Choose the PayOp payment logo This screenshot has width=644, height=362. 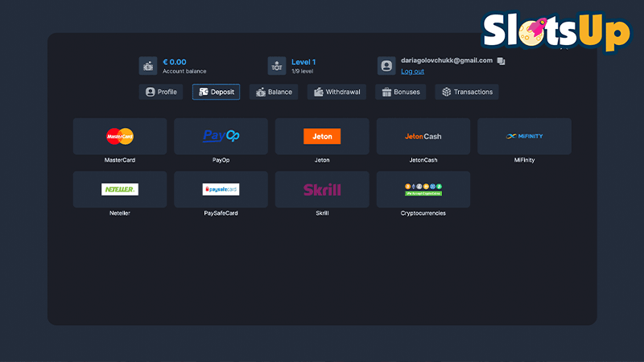[221, 136]
